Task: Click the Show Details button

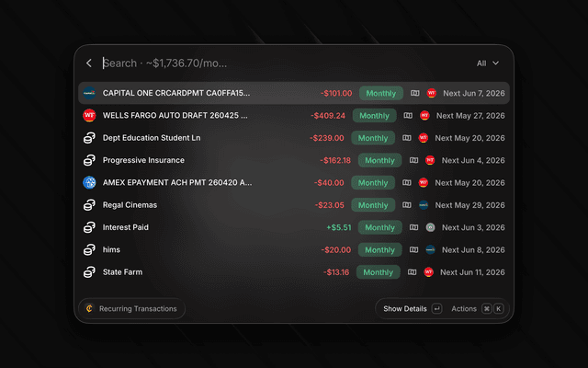Action: [405, 309]
